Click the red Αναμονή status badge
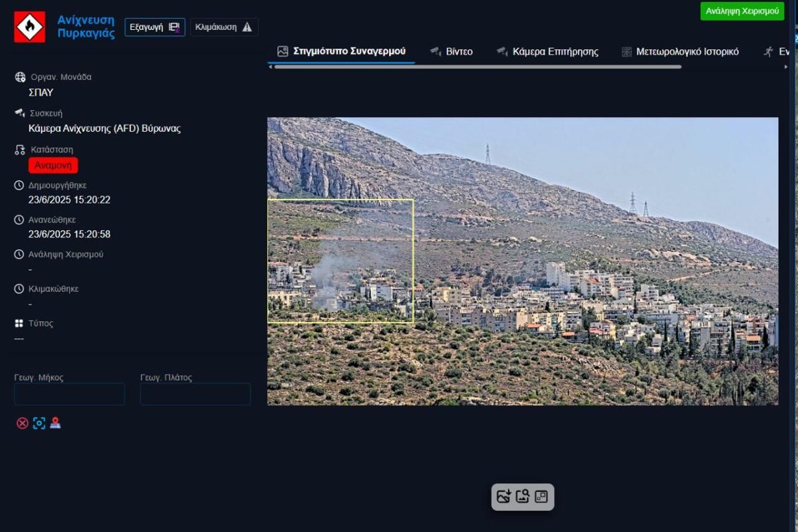The height and width of the screenshot is (532, 798). tap(53, 165)
